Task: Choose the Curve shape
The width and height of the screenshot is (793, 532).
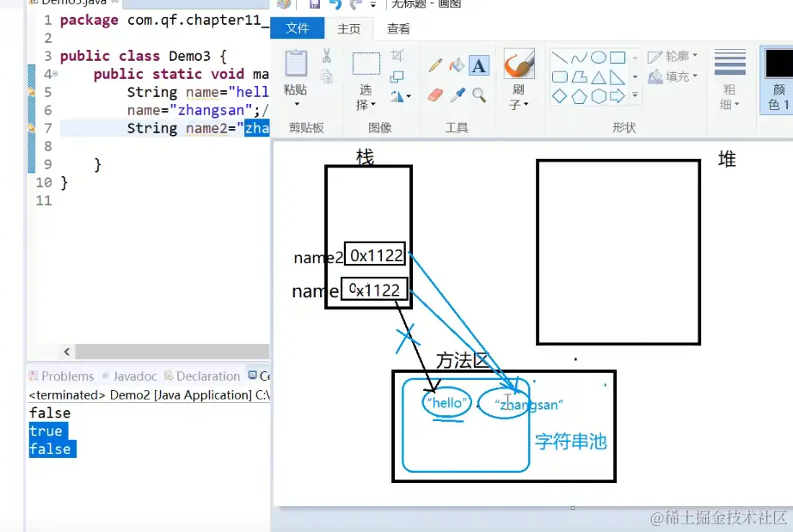Action: pos(579,57)
